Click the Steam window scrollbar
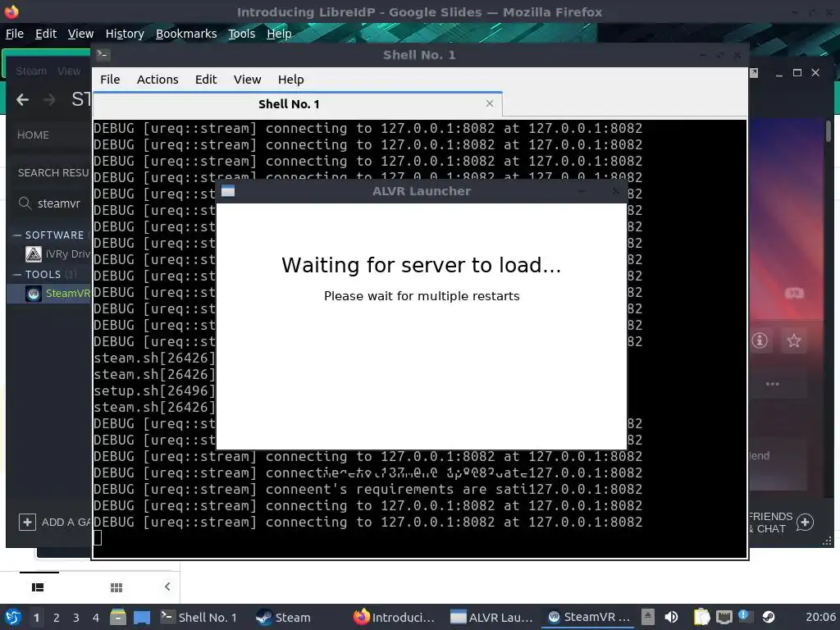 (829, 131)
